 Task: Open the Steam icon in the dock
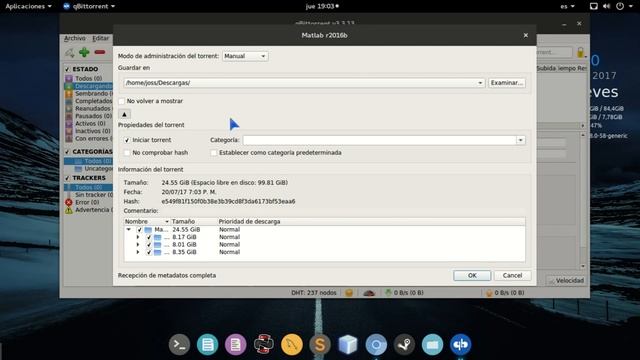(404, 344)
